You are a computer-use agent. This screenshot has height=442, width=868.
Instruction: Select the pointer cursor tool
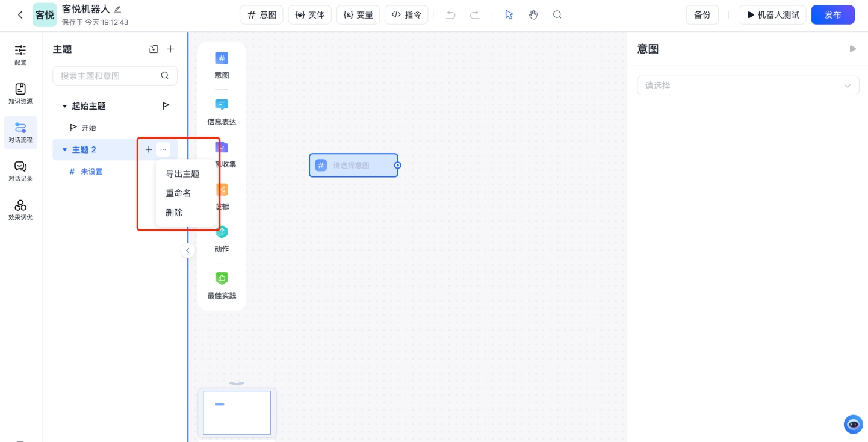click(x=509, y=15)
